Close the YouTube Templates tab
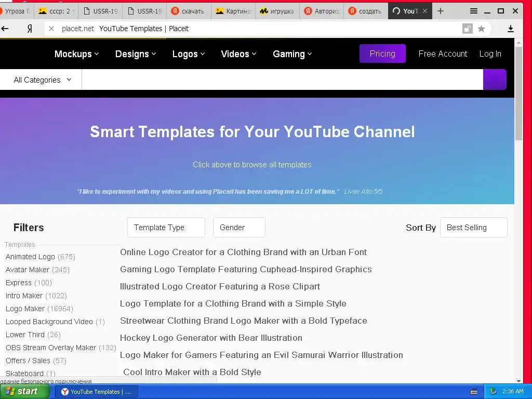532x399 pixels. [x=425, y=11]
